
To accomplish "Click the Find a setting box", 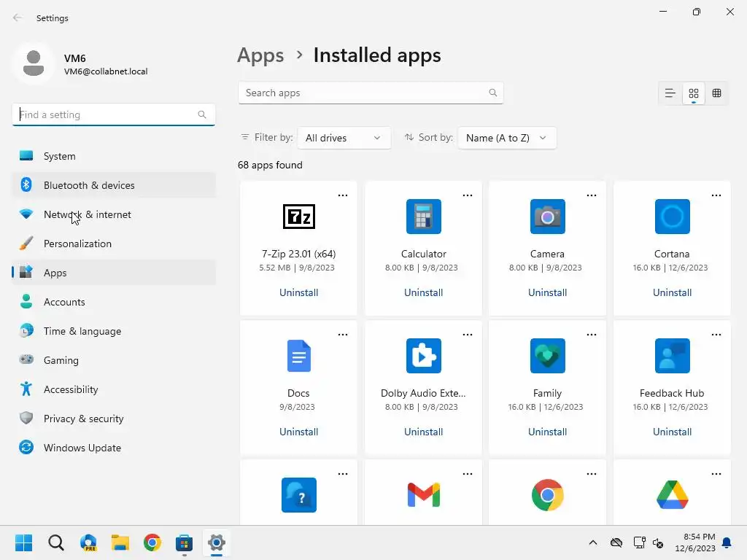I will pos(113,114).
